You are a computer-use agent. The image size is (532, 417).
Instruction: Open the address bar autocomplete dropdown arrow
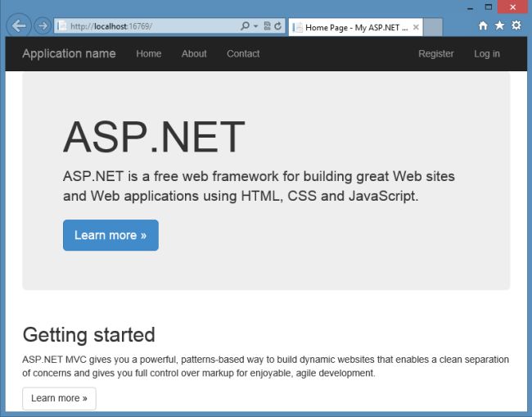click(256, 26)
